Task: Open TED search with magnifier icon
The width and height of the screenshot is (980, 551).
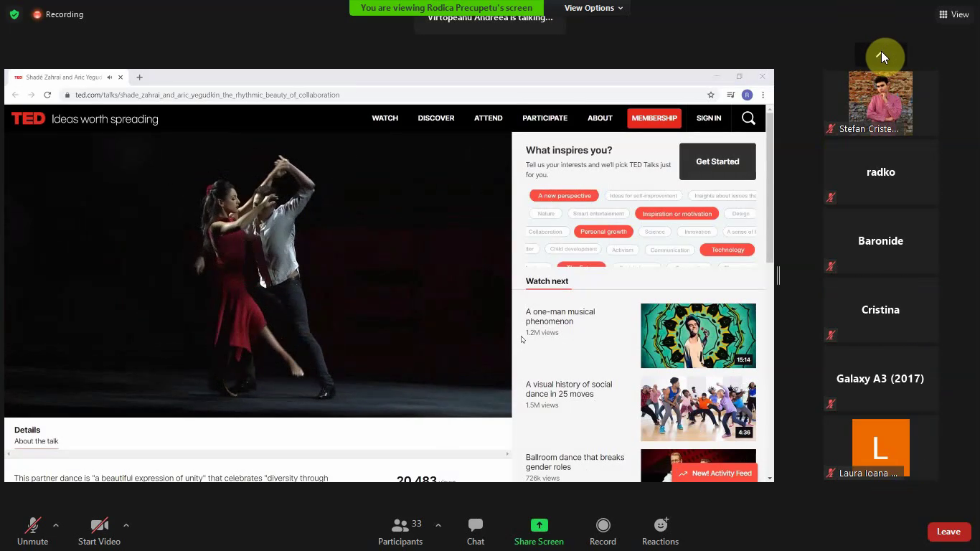Action: 748,118
